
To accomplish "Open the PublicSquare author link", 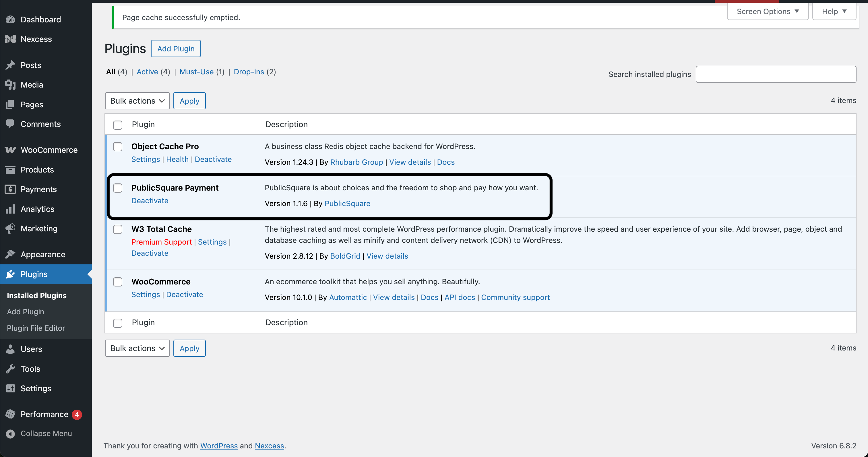I will [x=347, y=204].
